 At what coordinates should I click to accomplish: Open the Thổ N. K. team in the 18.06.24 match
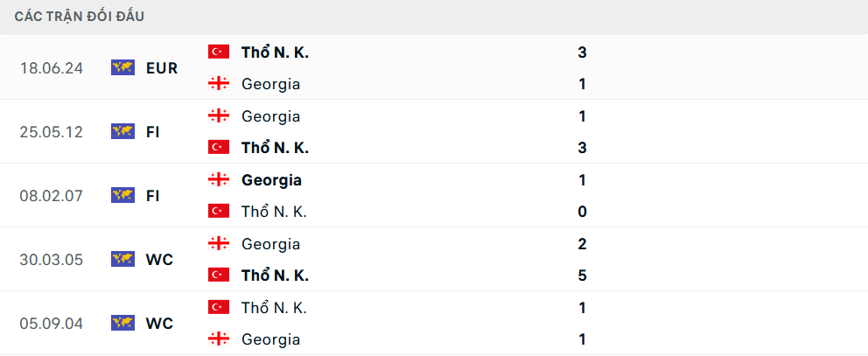coord(275,52)
